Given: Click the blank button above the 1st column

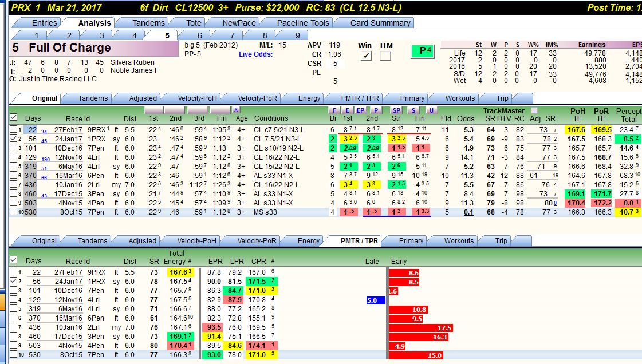Looking at the screenshot, I should [154, 110].
